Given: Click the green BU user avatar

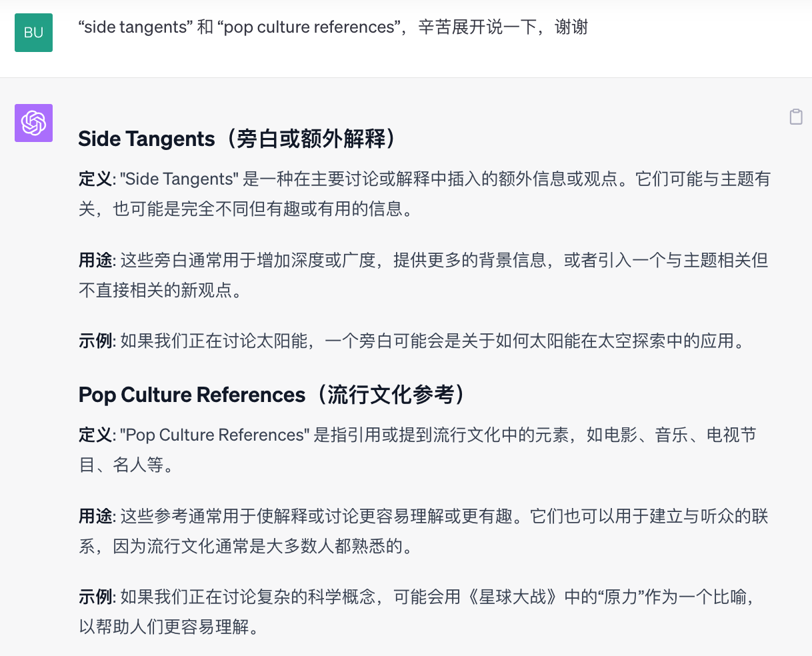Looking at the screenshot, I should coord(33,32).
